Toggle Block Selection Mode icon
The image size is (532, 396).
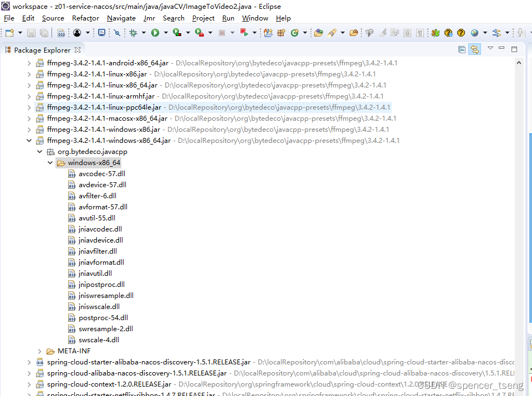[x=407, y=33]
